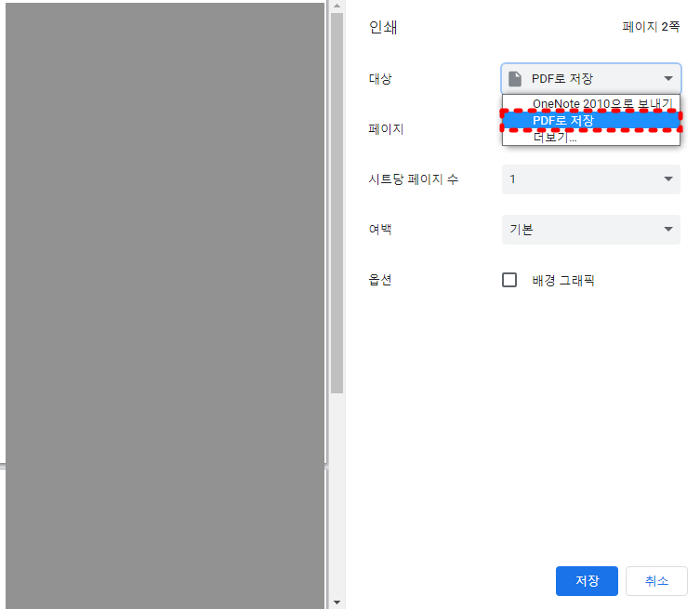Enable the 배경 그래픽 checkbox

(x=509, y=280)
